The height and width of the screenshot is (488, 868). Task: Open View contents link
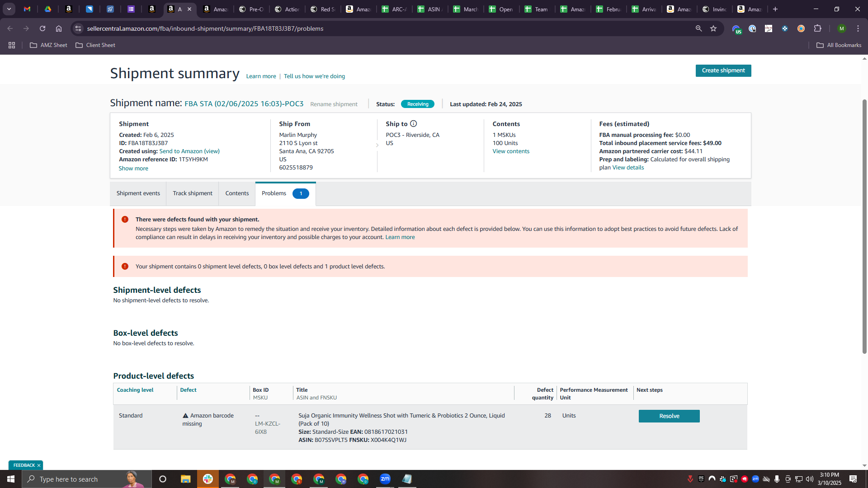(511, 151)
